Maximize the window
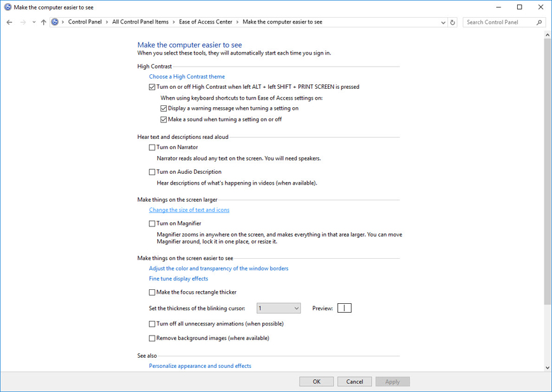The width and height of the screenshot is (552, 392). (x=519, y=7)
